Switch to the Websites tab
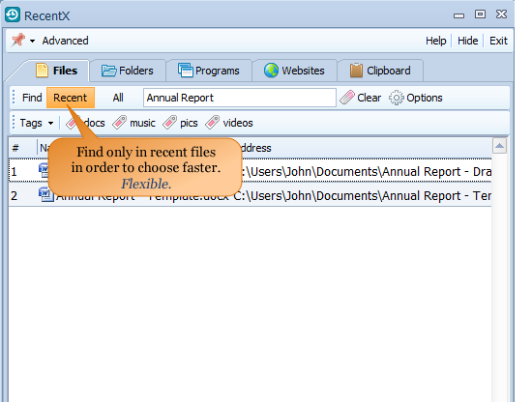This screenshot has width=532, height=402. [x=294, y=71]
